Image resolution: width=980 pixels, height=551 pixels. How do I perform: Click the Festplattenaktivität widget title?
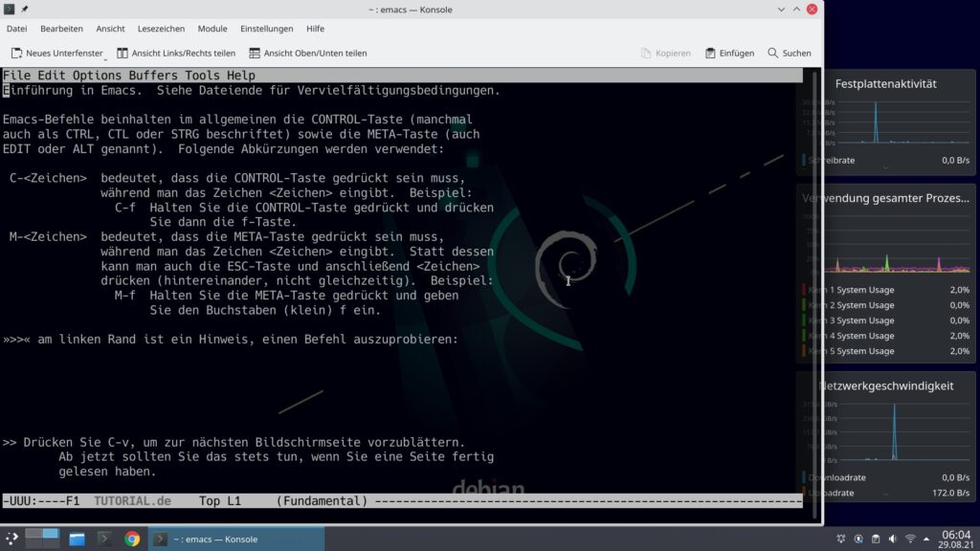885,84
